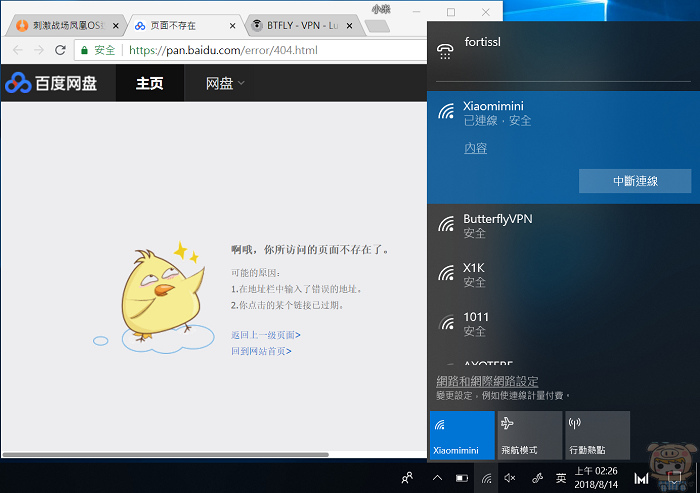
Task: Open 網路和網際網路設定 link
Action: 487,381
